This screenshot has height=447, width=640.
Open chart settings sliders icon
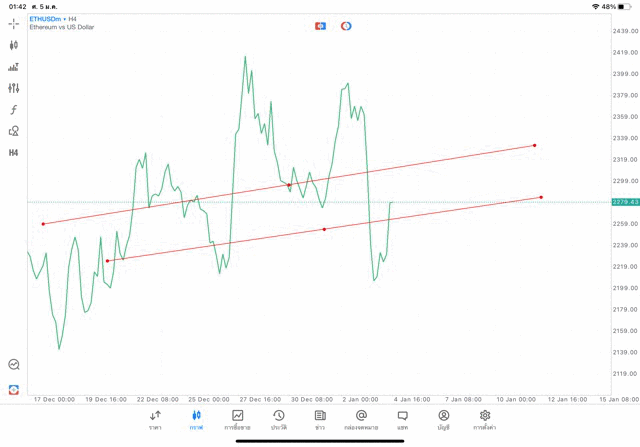(x=13, y=88)
